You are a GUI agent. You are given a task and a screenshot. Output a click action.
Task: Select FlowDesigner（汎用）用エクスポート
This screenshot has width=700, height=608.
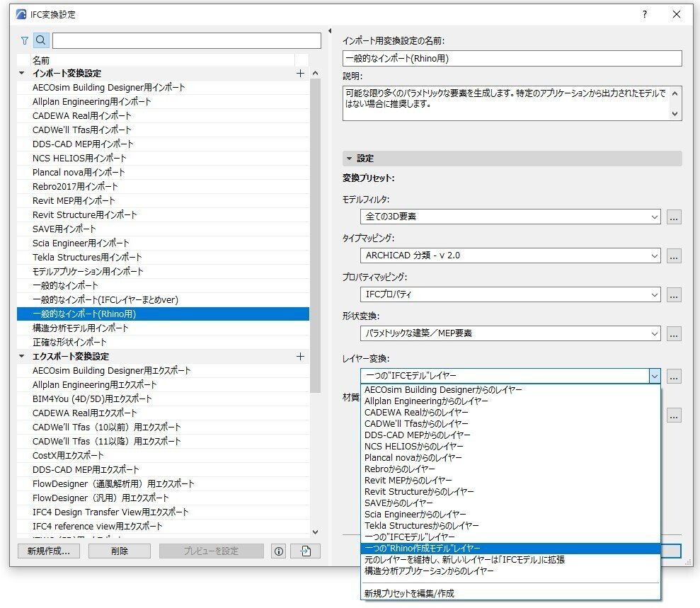(x=163, y=498)
